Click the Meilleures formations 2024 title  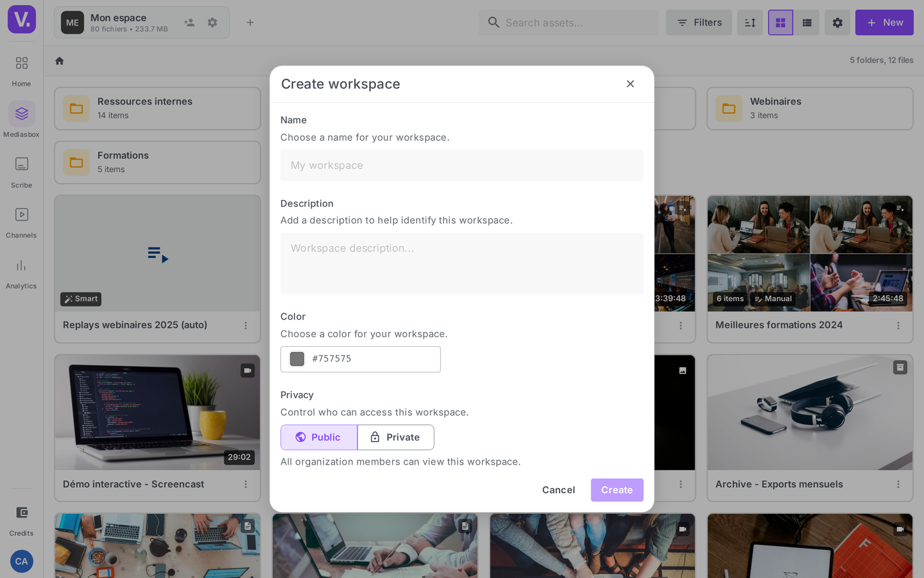(779, 325)
